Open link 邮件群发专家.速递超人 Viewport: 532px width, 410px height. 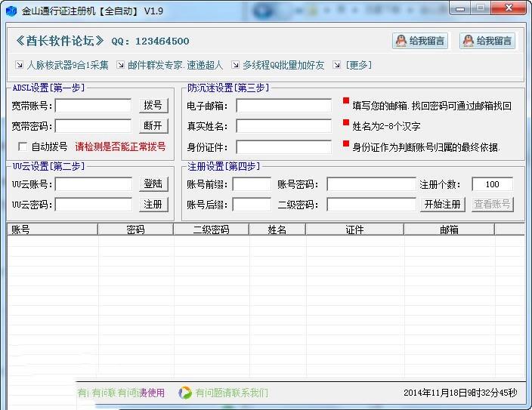[175, 65]
